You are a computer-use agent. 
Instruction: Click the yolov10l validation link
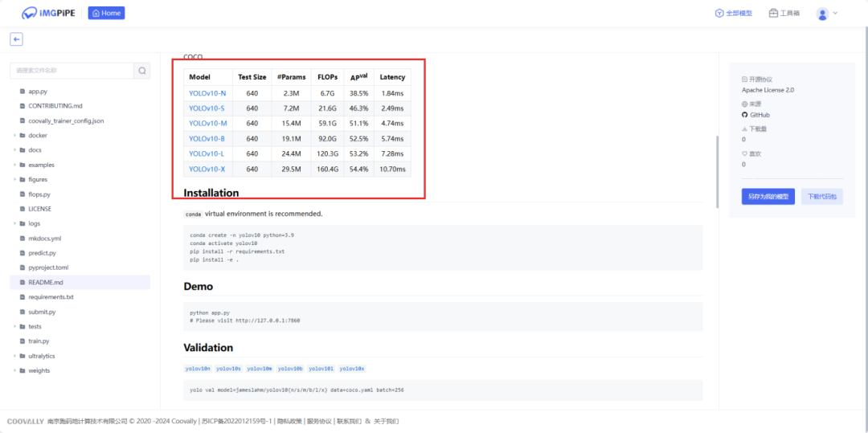[x=321, y=369]
